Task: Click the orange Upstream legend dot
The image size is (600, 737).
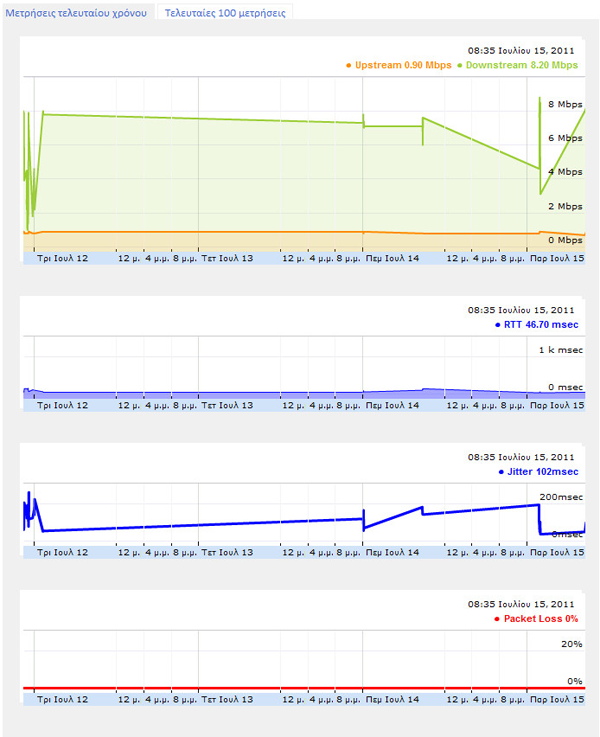Action: pyautogui.click(x=348, y=65)
